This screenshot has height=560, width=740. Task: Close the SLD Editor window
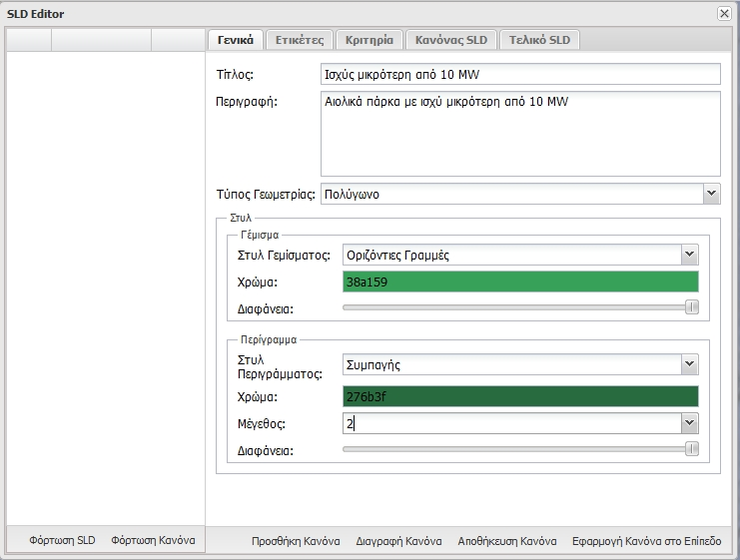tap(724, 13)
